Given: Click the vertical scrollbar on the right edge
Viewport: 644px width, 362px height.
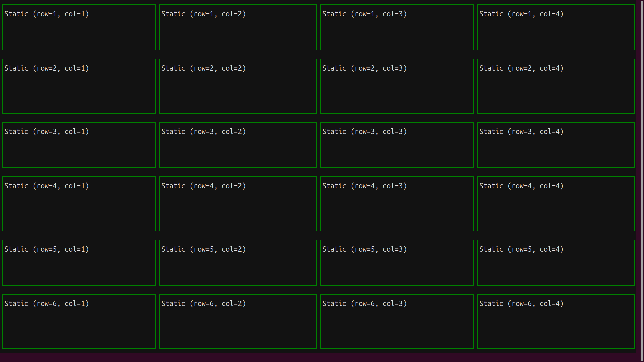Looking at the screenshot, I should (x=641, y=181).
